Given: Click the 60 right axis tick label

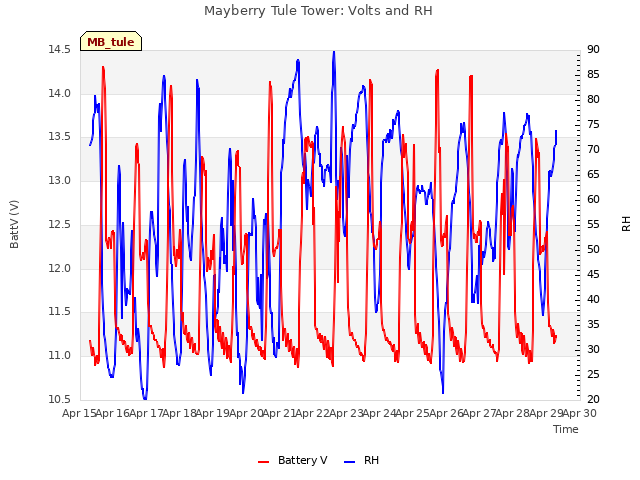Looking at the screenshot, I should [x=593, y=199].
